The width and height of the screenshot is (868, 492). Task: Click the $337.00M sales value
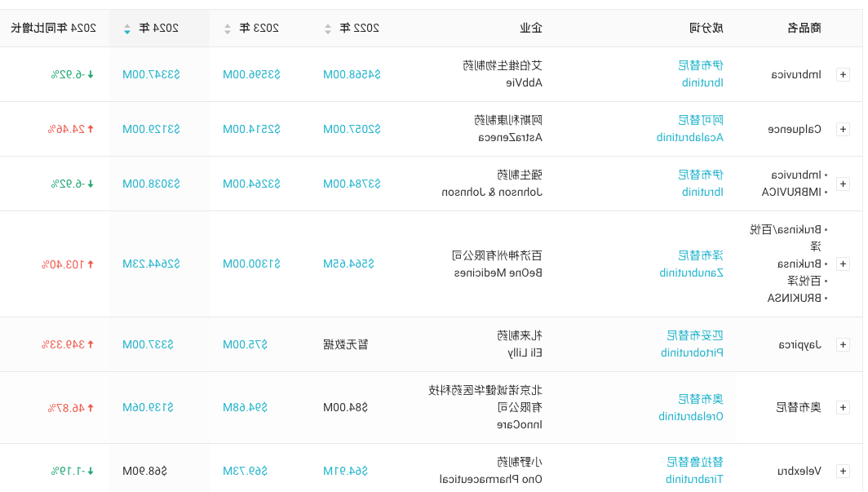coord(148,345)
